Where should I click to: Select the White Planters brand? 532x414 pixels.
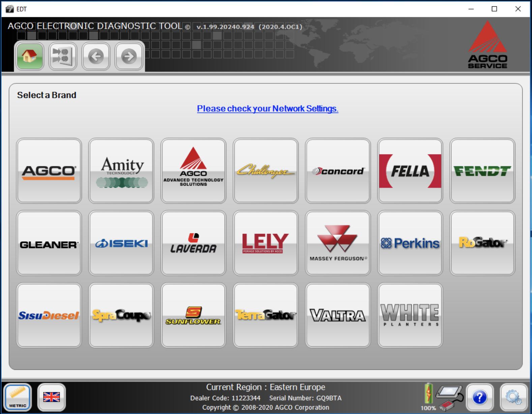point(410,315)
